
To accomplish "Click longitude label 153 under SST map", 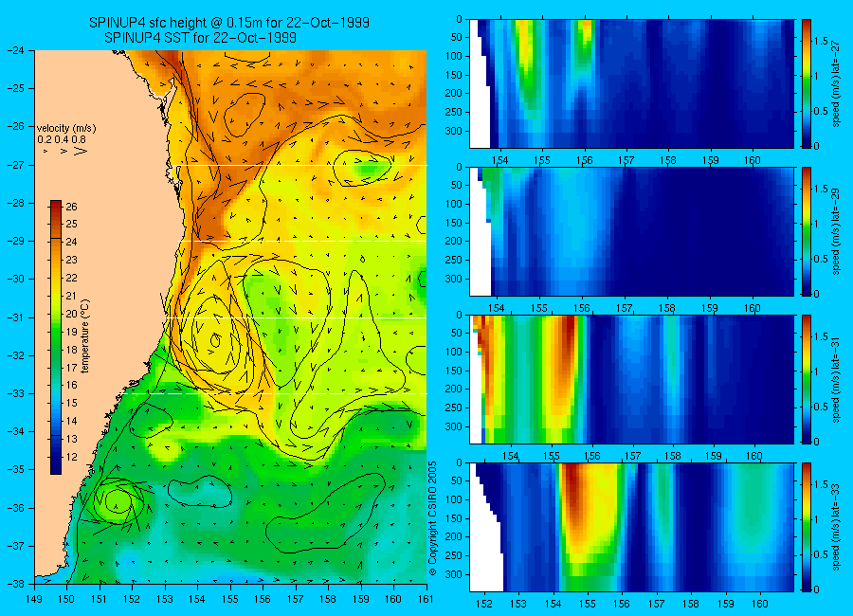I will (x=165, y=599).
